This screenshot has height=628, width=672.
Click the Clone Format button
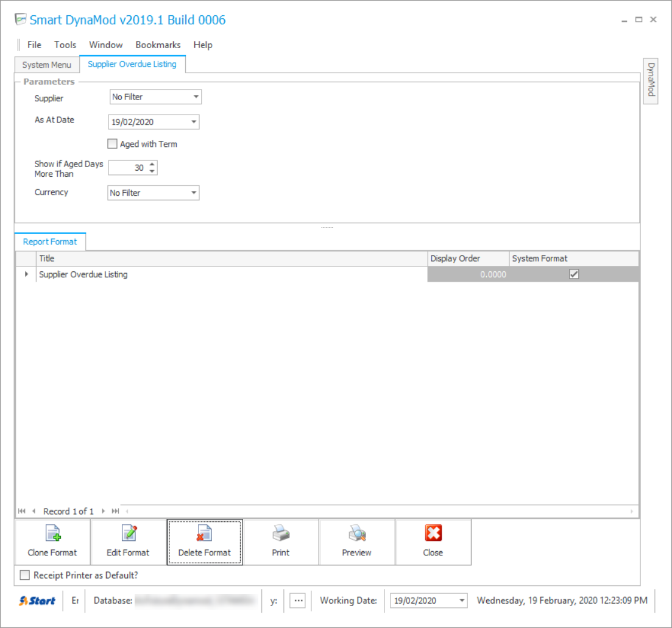click(52, 542)
